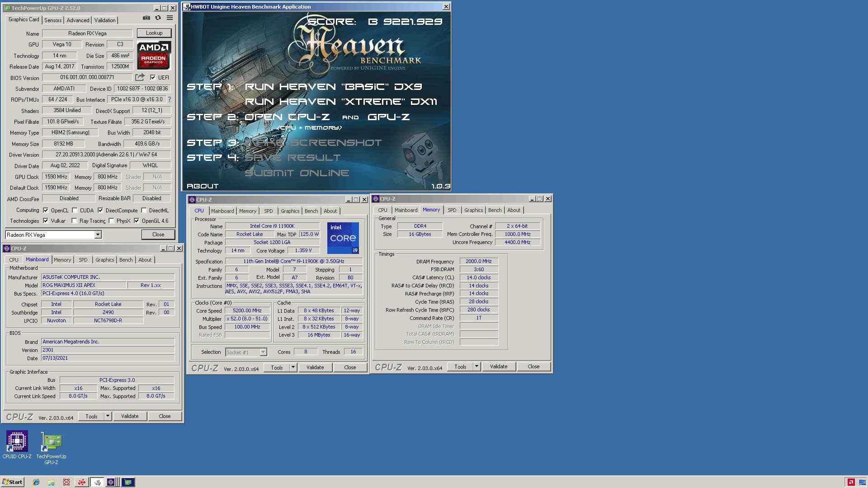The width and height of the screenshot is (868, 488).
Task: Click the HWBOT Heaven taskbar button
Action: (x=97, y=482)
